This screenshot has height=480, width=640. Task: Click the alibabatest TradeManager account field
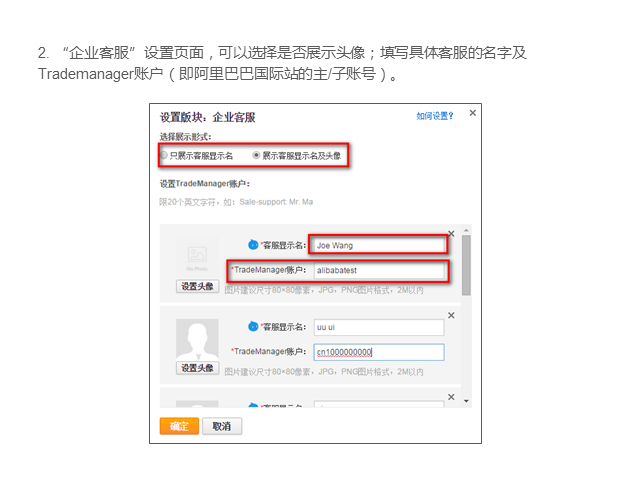tap(378, 270)
